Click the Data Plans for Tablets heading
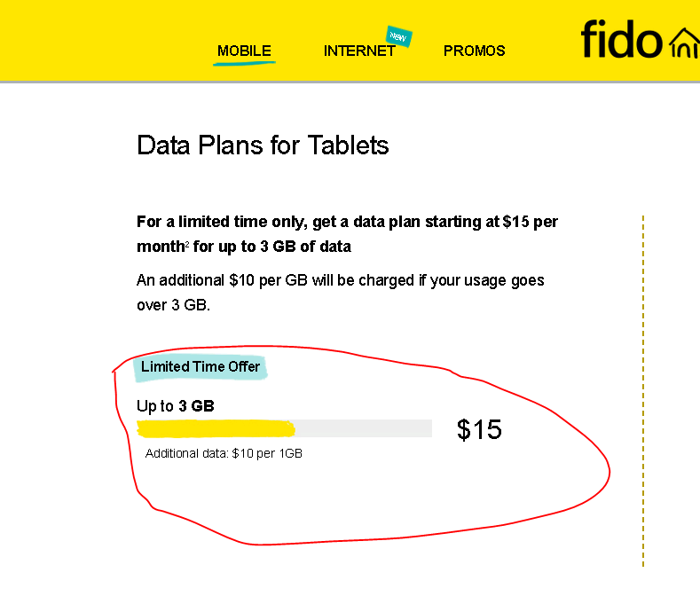This screenshot has width=700, height=596. [263, 145]
